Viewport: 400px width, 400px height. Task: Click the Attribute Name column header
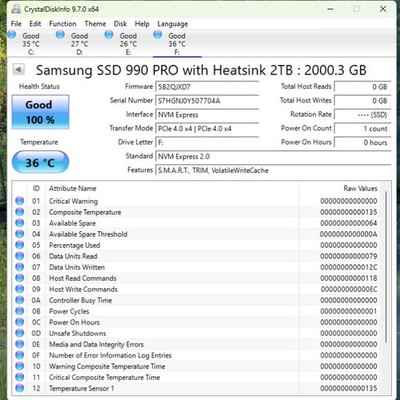click(x=72, y=188)
